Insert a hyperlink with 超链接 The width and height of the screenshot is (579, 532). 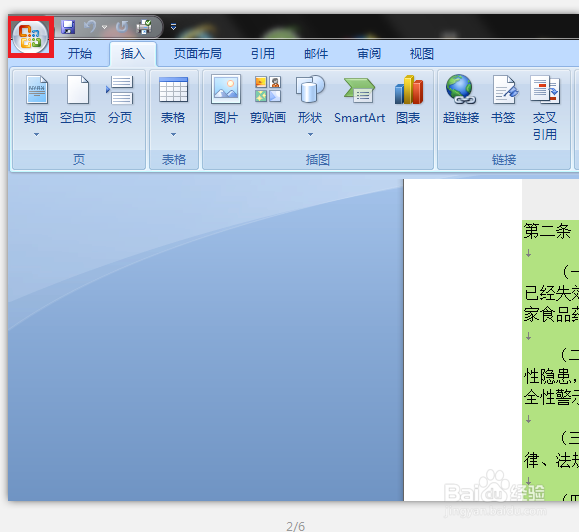tap(461, 100)
